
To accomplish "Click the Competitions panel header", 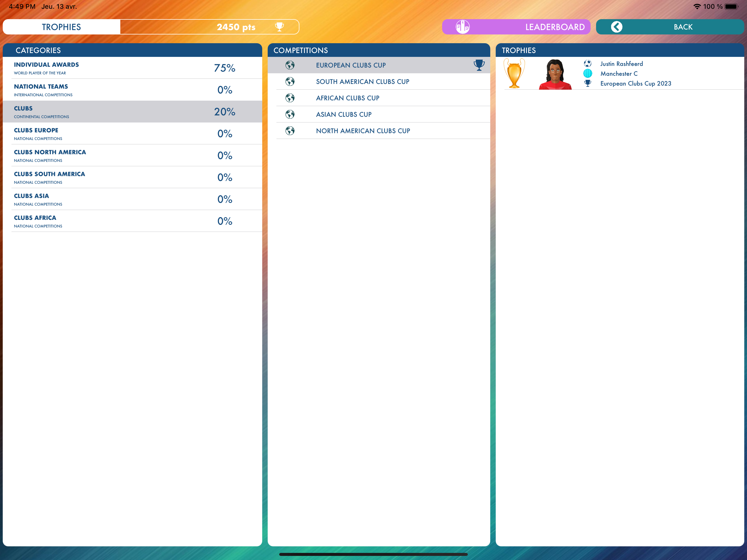I will 379,50.
